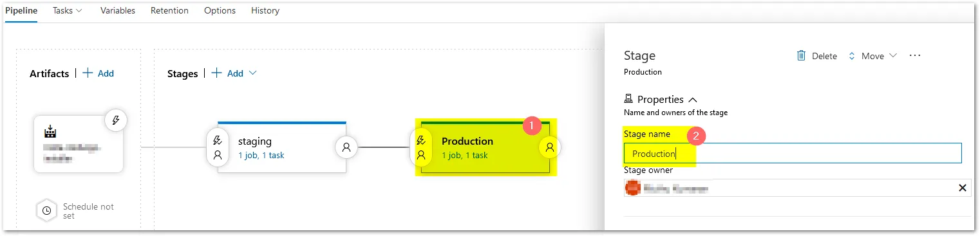Click the artifact continuous deployment trigger lightning icon
This screenshot has width=980, height=236.
pos(116,120)
